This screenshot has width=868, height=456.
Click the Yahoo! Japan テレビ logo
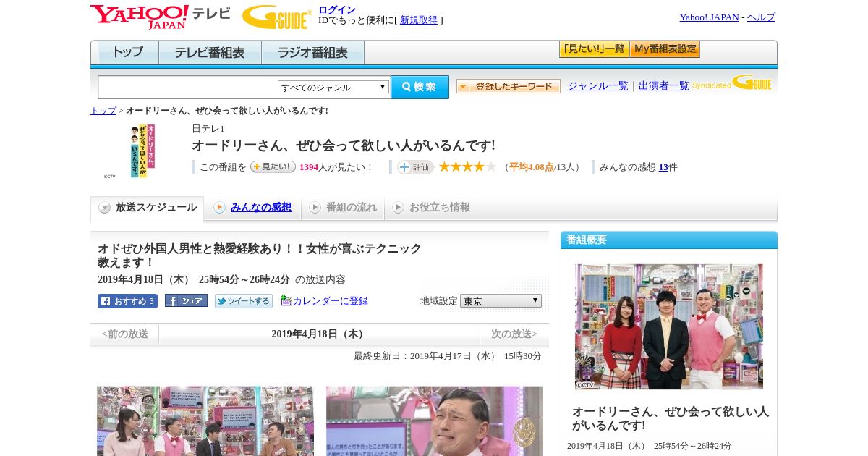(x=161, y=17)
